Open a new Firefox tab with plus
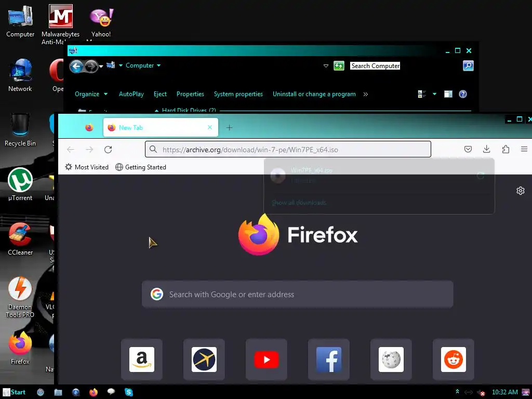This screenshot has width=532, height=399. [229, 128]
